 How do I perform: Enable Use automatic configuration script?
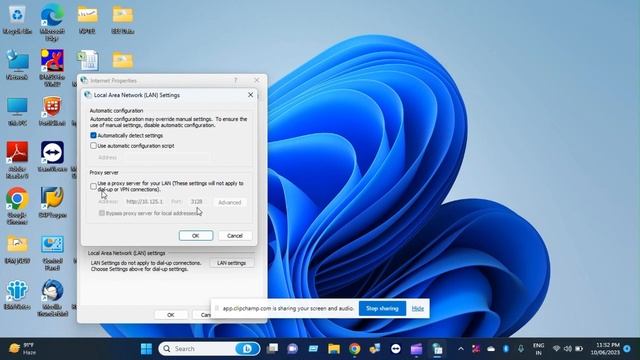pos(93,145)
